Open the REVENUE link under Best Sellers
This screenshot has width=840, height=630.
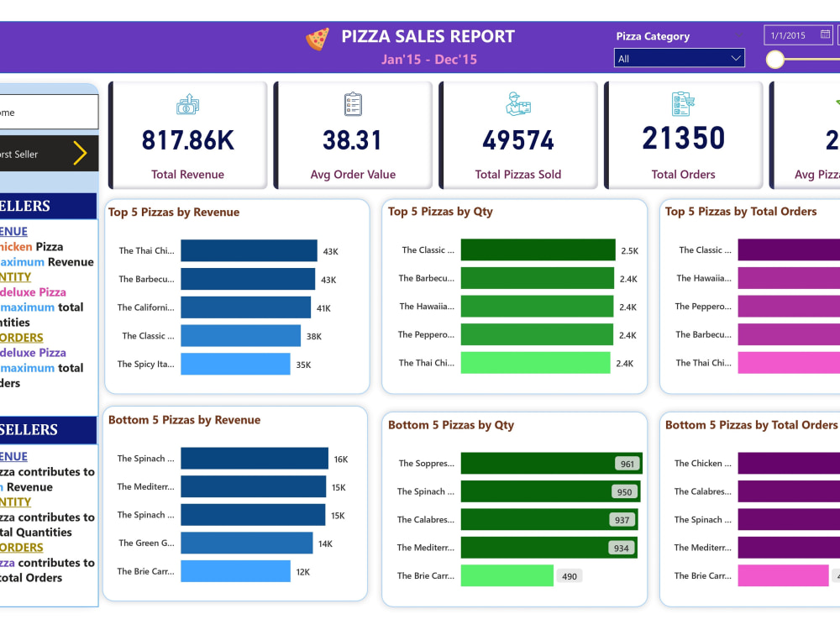coord(12,231)
